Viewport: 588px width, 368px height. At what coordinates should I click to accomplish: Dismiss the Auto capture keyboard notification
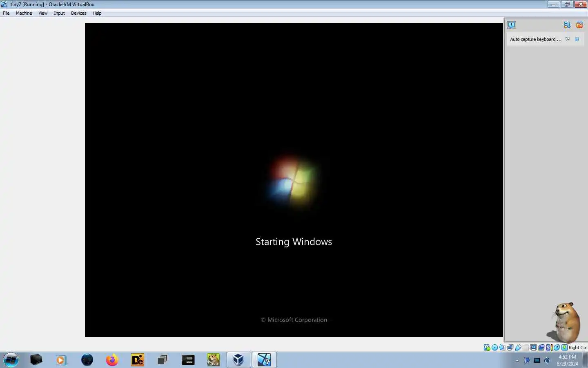tap(577, 39)
